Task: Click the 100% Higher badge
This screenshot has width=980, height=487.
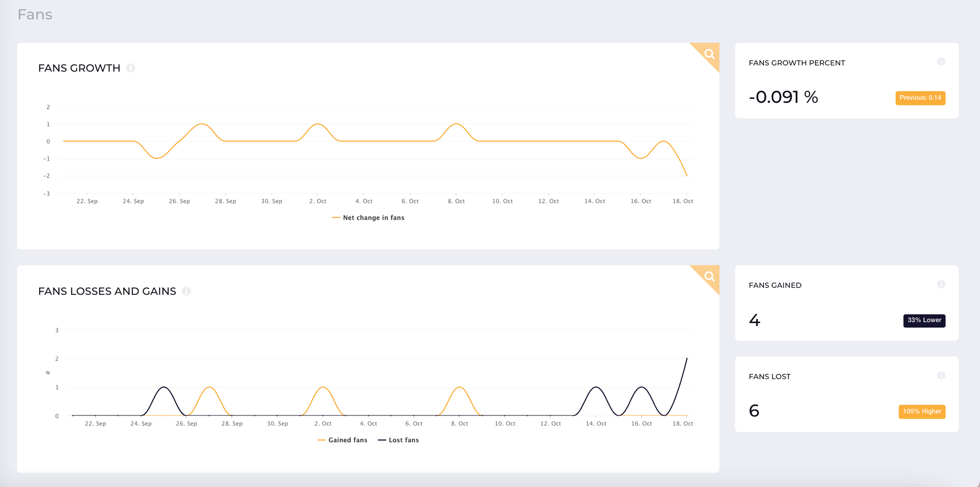Action: click(922, 411)
